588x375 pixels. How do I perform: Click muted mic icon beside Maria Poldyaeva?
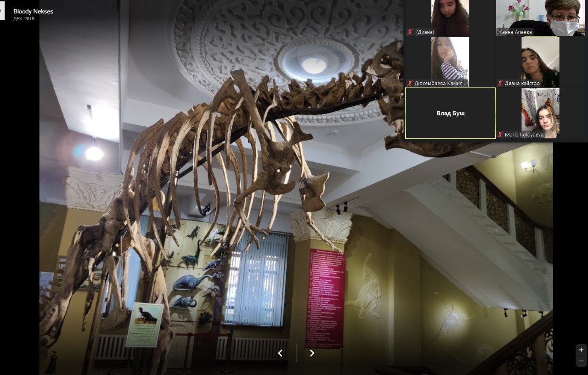pos(500,135)
